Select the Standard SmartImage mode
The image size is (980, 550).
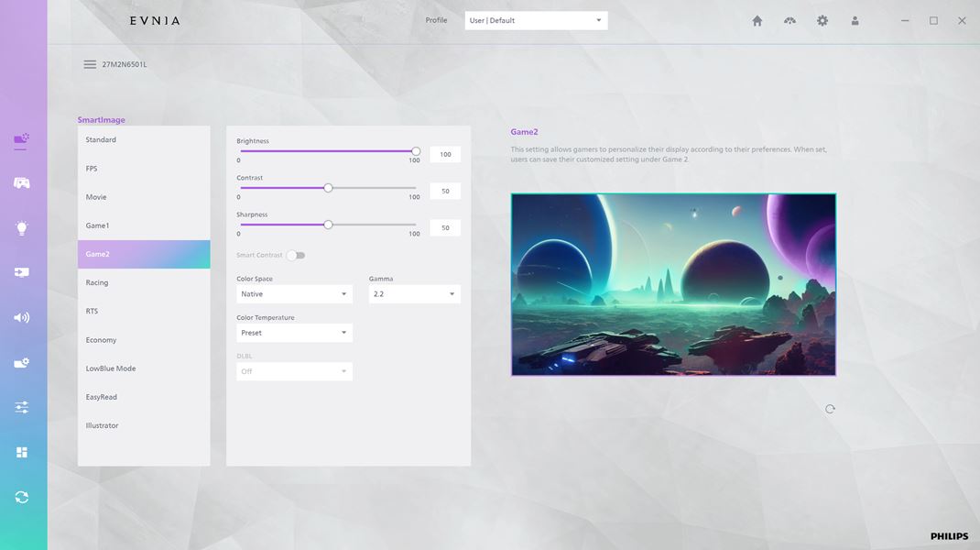point(144,140)
